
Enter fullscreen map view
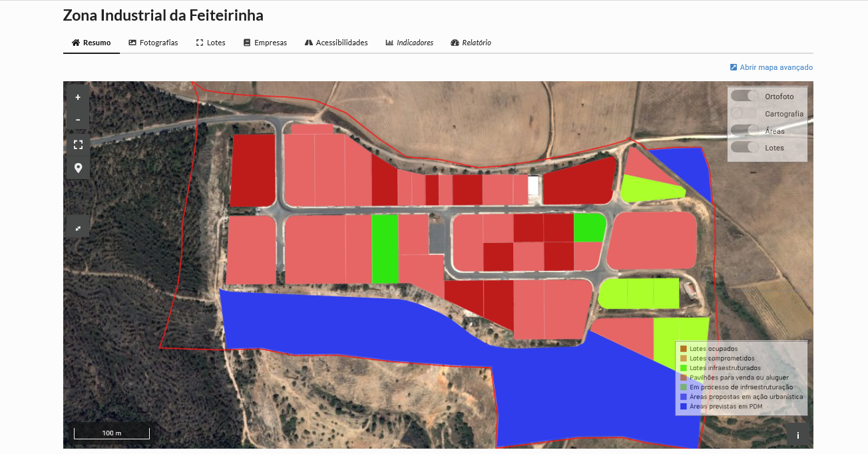click(x=78, y=144)
